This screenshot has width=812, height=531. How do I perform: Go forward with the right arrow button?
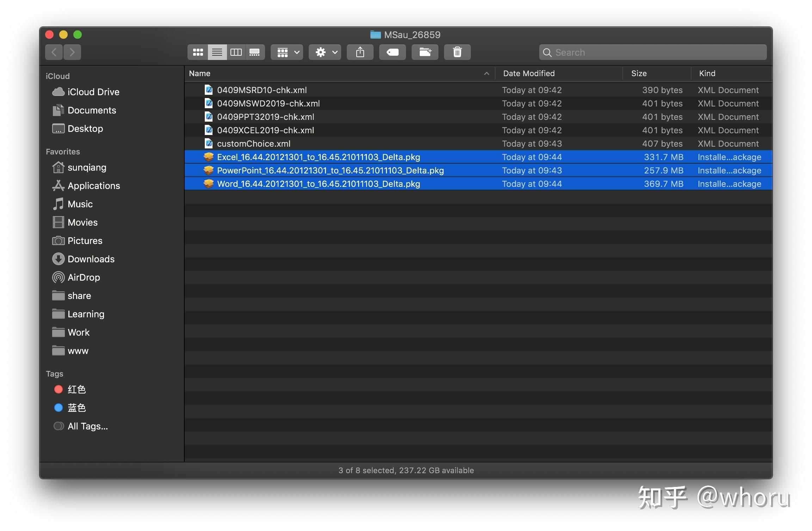(72, 52)
